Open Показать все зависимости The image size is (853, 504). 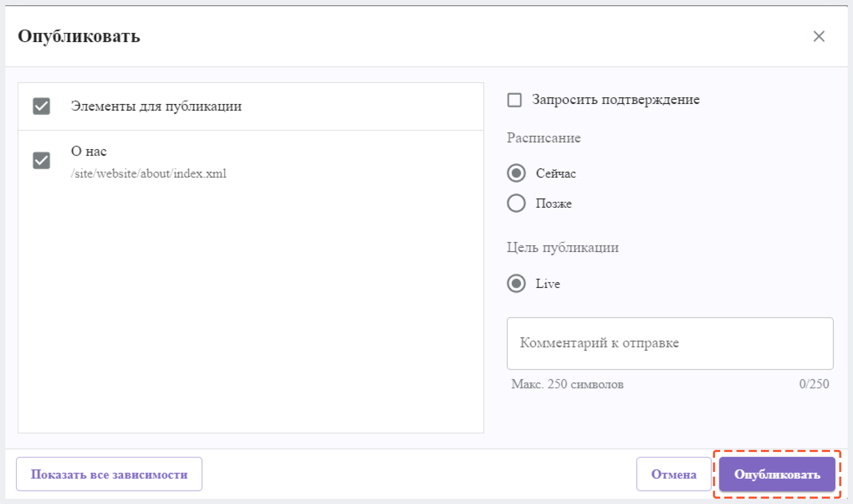109,474
